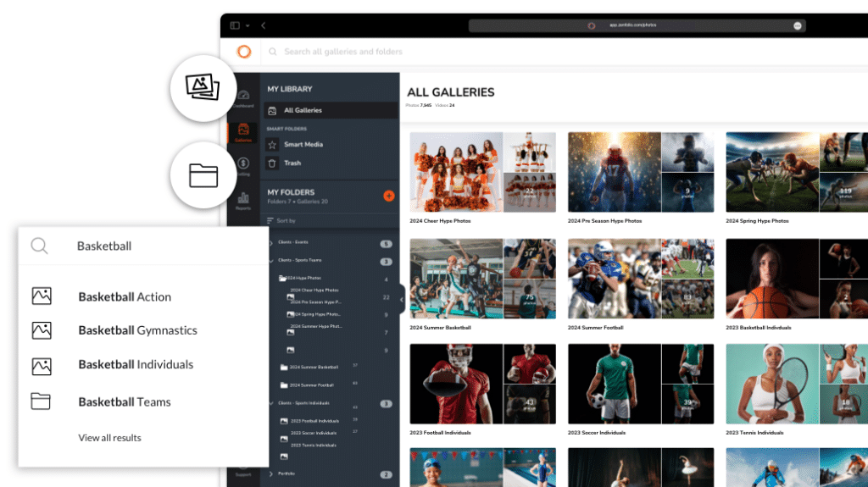Viewport: 868px width, 487px height.
Task: Select 2023 Football Individuals in the folder tree
Action: (x=314, y=421)
